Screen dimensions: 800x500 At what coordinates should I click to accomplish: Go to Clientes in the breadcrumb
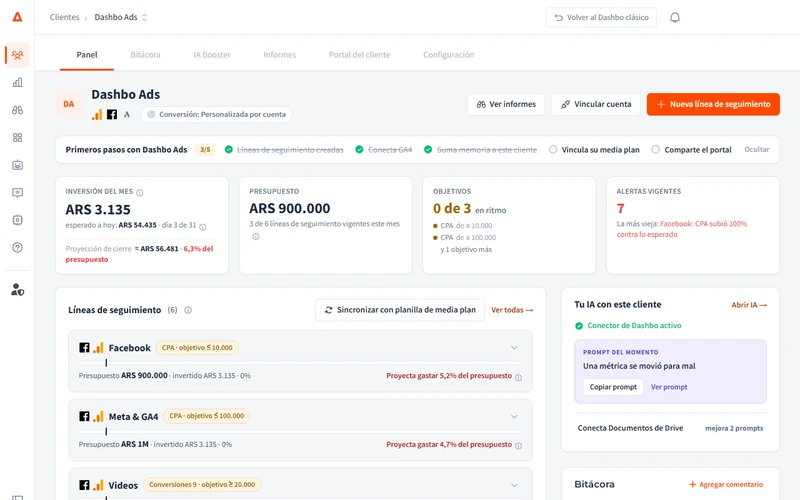click(x=64, y=17)
